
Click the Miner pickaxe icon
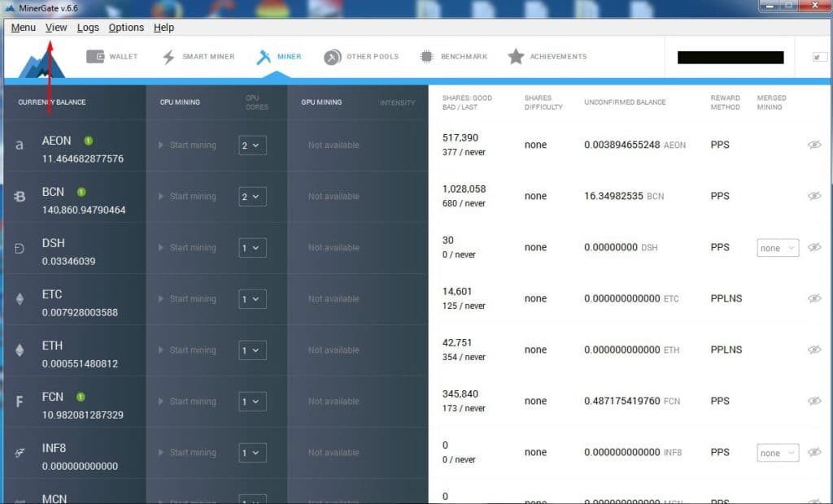[264, 58]
